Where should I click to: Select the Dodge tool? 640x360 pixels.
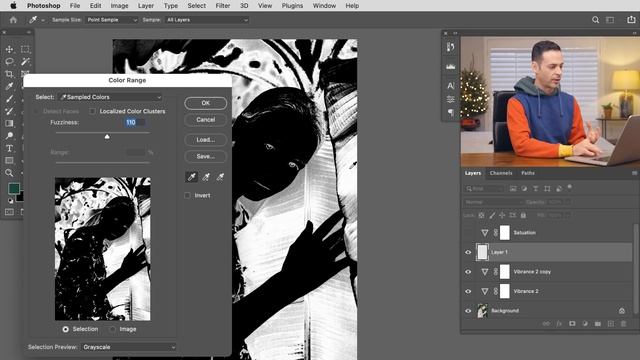(9, 136)
